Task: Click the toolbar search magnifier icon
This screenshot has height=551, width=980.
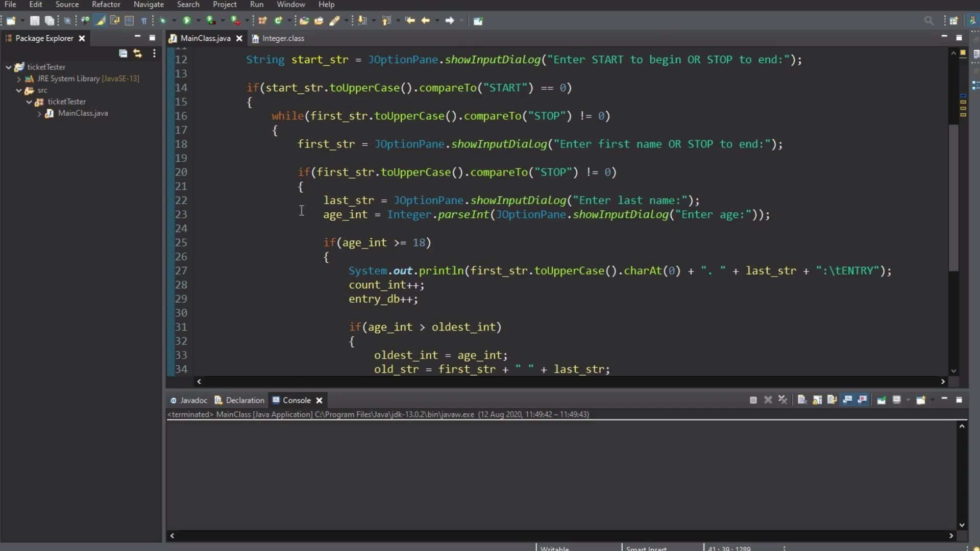Action: [x=928, y=21]
